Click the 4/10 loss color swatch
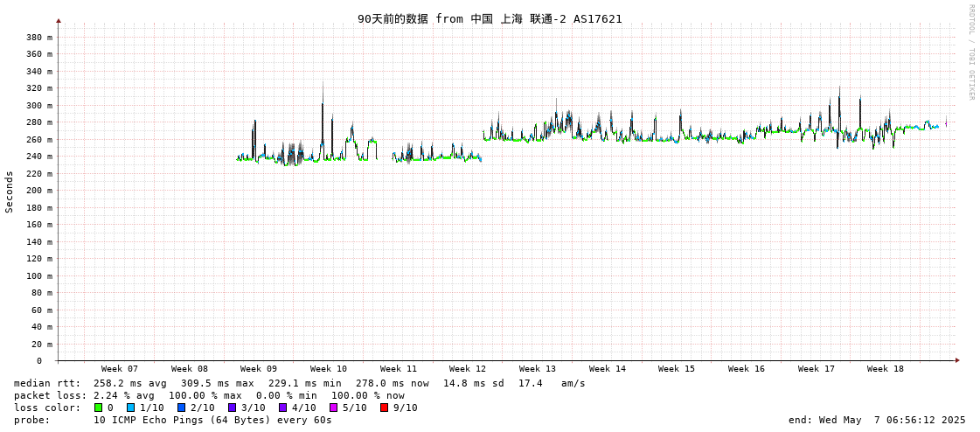This screenshot has height=432, width=980. [283, 408]
